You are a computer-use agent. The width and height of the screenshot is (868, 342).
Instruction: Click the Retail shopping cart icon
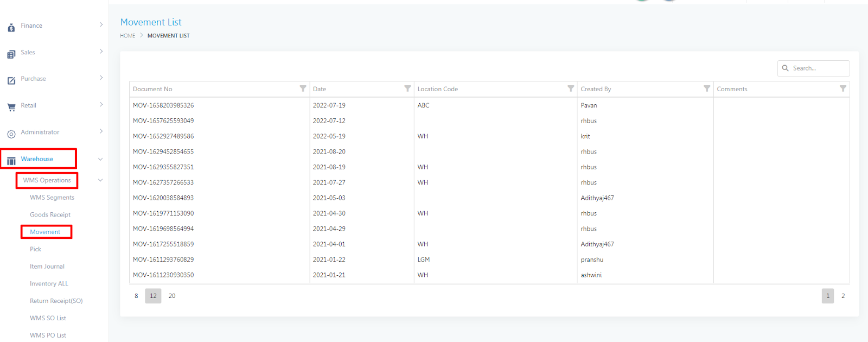point(11,107)
